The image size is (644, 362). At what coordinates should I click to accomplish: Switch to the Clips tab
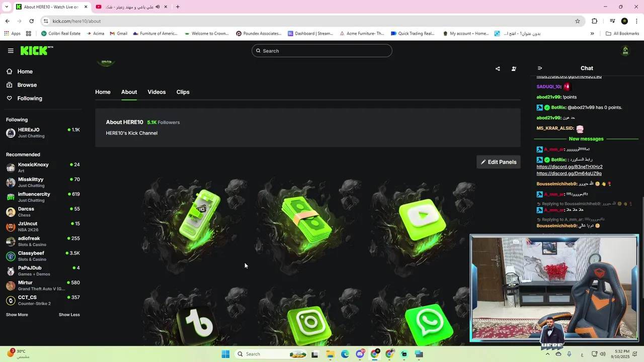[183, 92]
